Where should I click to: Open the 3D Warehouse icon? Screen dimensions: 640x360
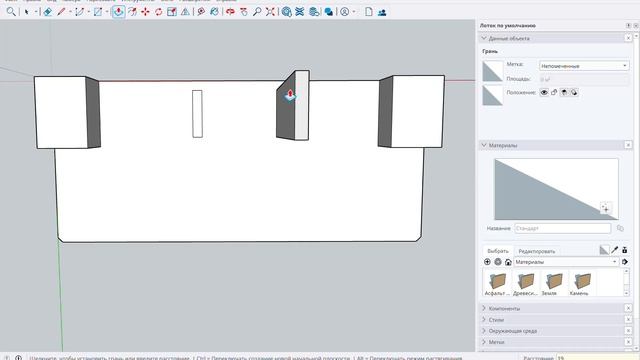click(287, 12)
